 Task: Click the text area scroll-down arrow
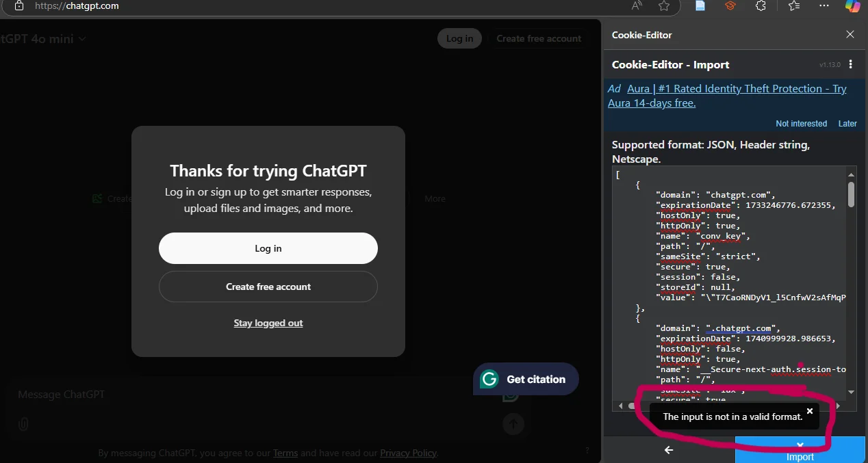[x=851, y=393]
